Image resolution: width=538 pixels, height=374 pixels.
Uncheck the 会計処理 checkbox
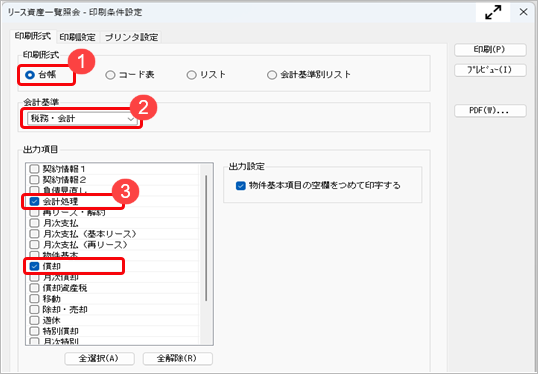pos(34,201)
